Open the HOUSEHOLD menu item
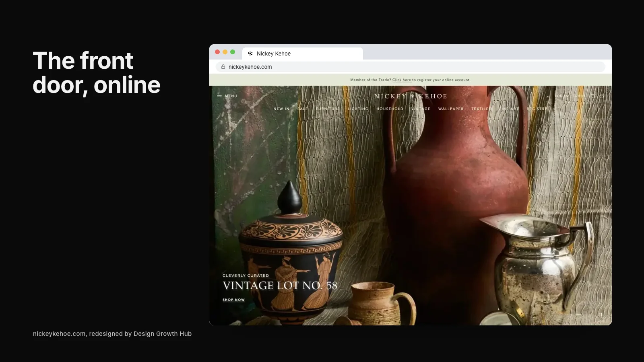This screenshot has width=644, height=362. (x=390, y=109)
